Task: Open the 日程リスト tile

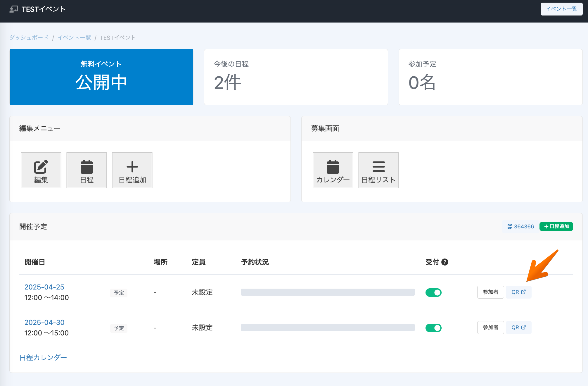Action: pyautogui.click(x=378, y=170)
